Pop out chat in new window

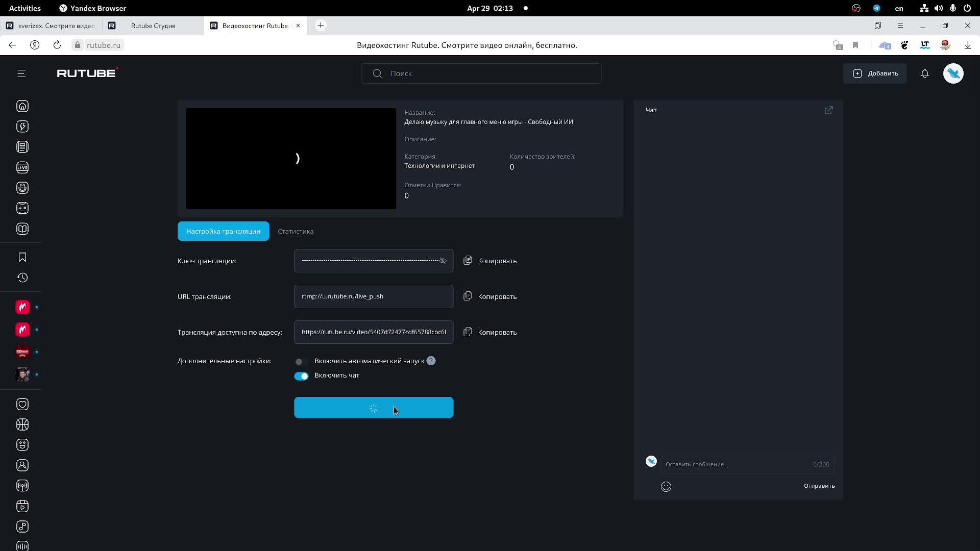point(828,110)
